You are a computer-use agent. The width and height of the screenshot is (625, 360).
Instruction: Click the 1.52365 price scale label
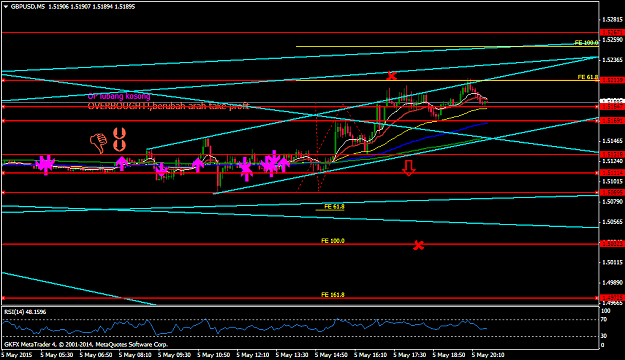click(x=613, y=60)
